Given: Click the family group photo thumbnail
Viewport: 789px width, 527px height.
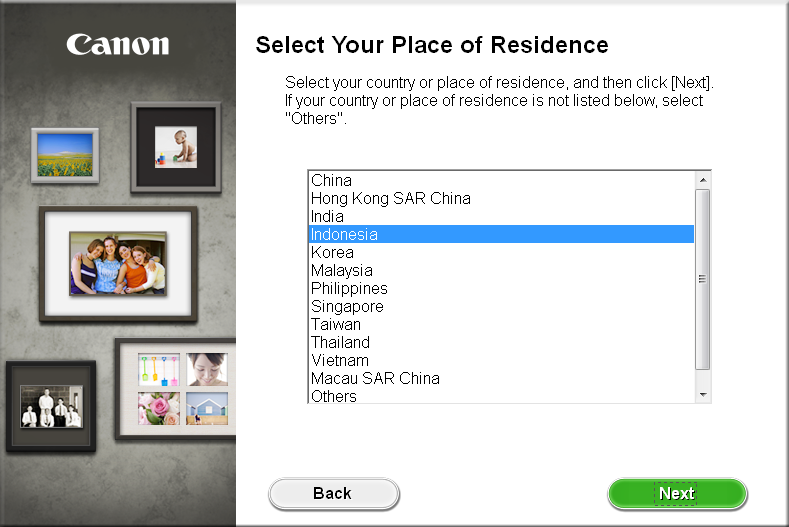Looking at the screenshot, I should click(x=118, y=263).
